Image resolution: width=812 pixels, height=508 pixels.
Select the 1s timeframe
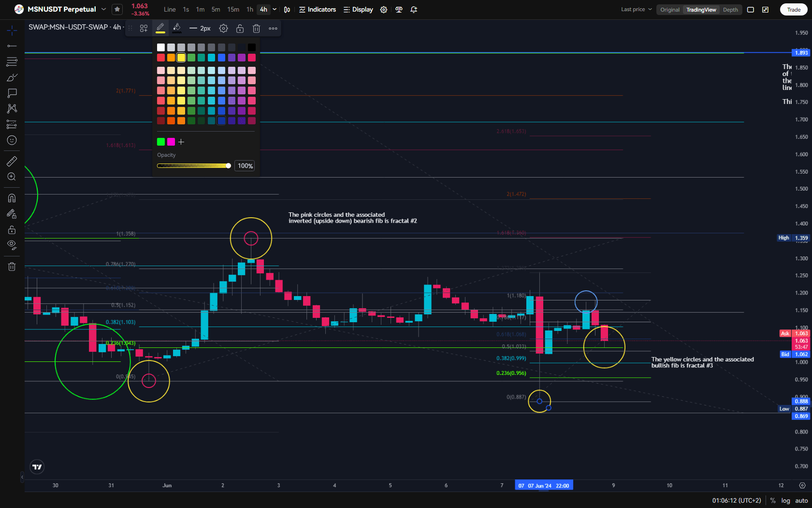coord(186,10)
